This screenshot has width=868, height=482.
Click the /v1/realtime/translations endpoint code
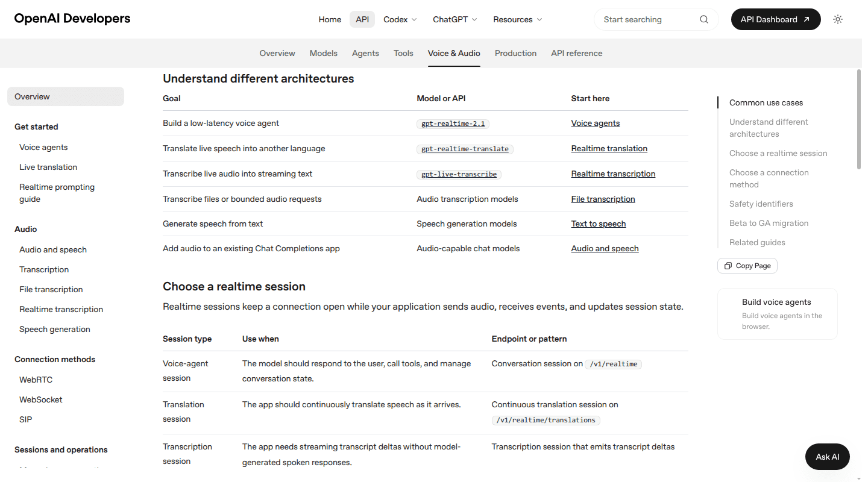(546, 420)
